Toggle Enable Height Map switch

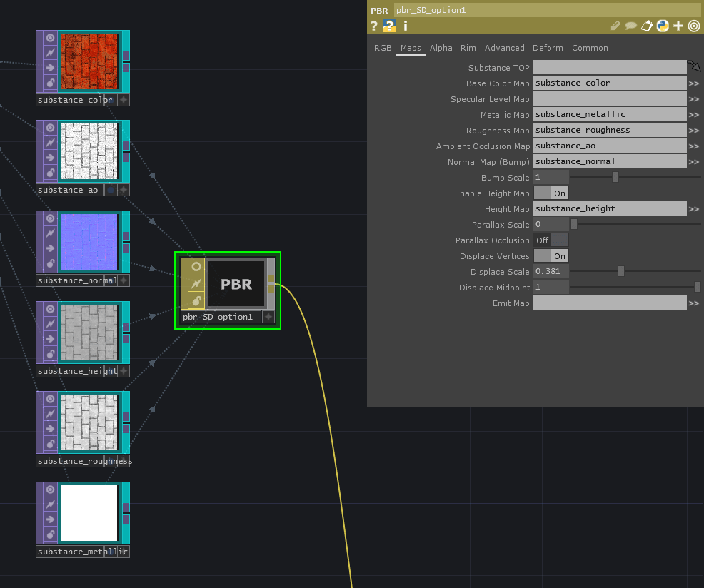coord(551,193)
